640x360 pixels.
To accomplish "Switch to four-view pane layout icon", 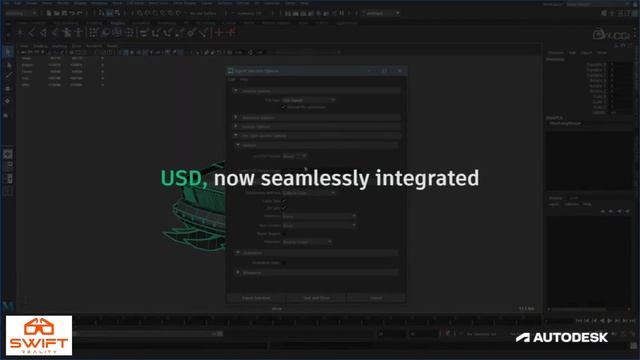I will [8, 167].
